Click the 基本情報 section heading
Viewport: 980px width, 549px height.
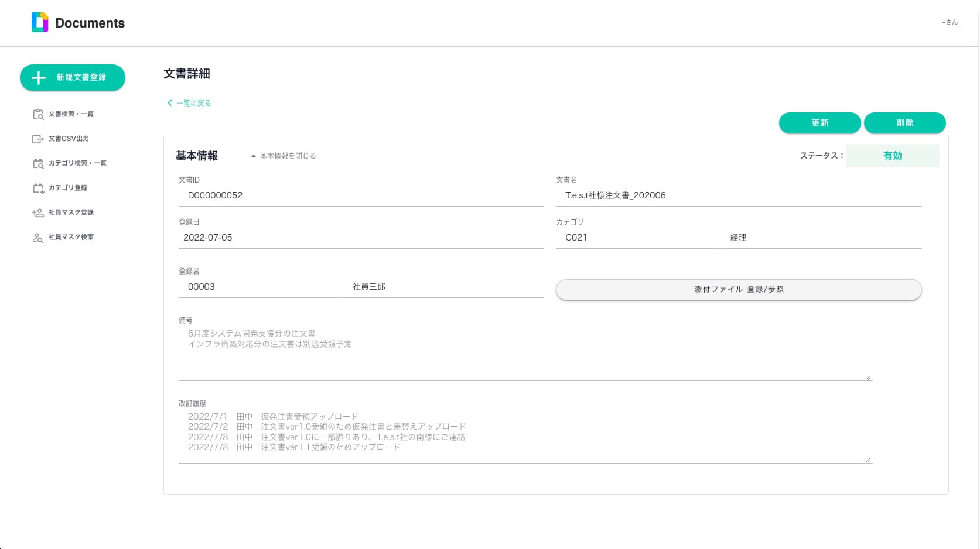tap(197, 156)
